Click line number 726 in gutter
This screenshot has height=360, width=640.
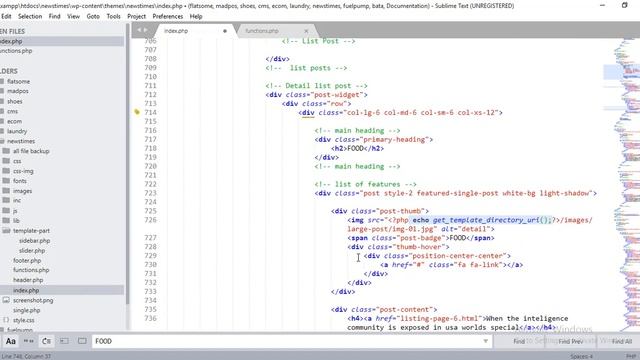[151, 220]
